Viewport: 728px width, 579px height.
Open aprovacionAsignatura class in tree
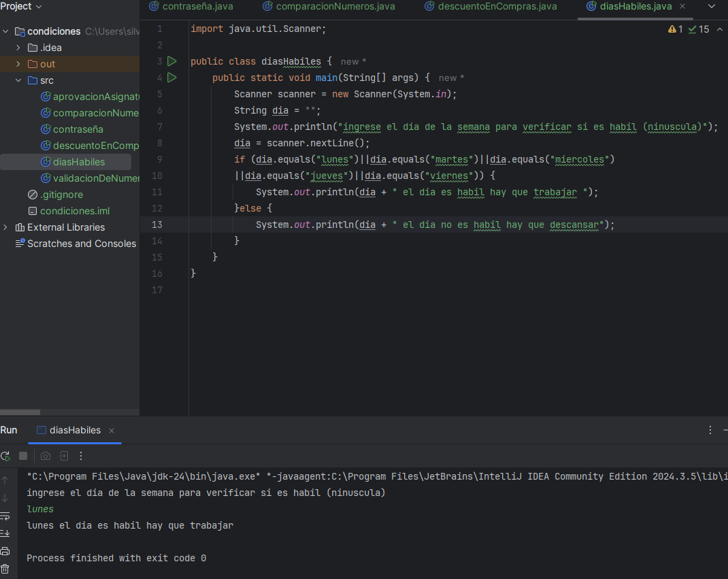(90, 97)
